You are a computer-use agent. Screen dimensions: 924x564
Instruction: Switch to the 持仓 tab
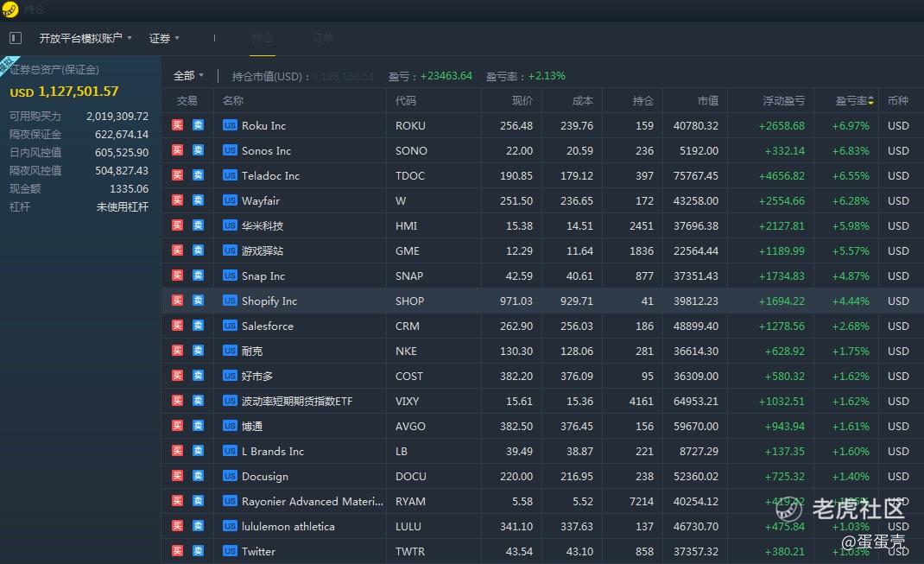(263, 38)
